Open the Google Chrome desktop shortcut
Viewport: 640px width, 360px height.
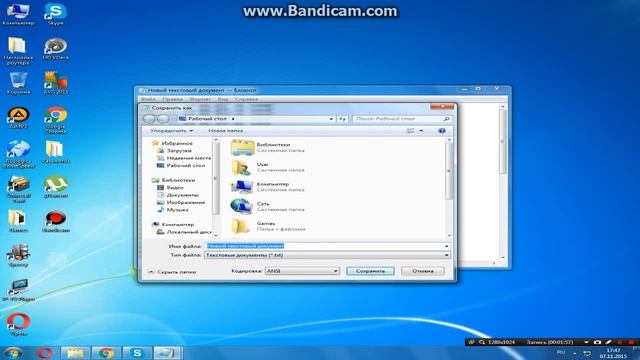pos(56,120)
